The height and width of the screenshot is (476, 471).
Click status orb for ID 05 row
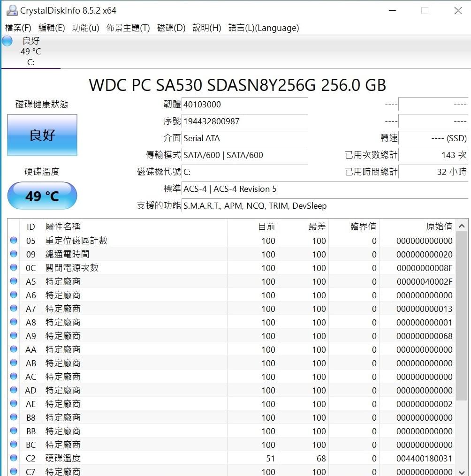(x=14, y=240)
